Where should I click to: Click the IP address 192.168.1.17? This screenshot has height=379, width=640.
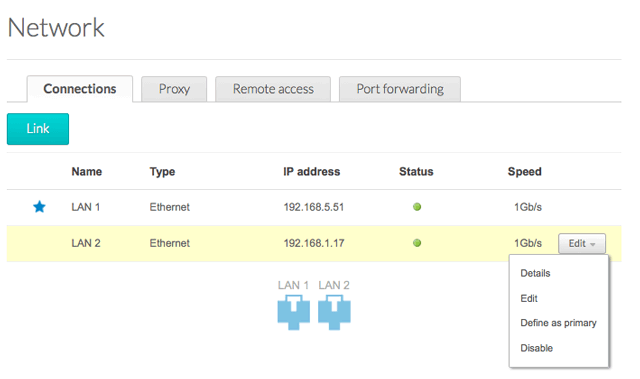tap(314, 243)
